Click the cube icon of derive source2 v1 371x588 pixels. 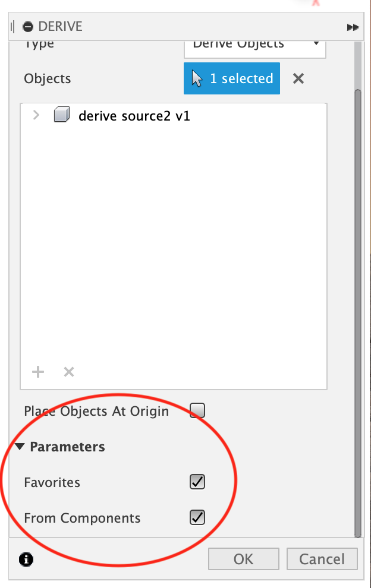(62, 115)
